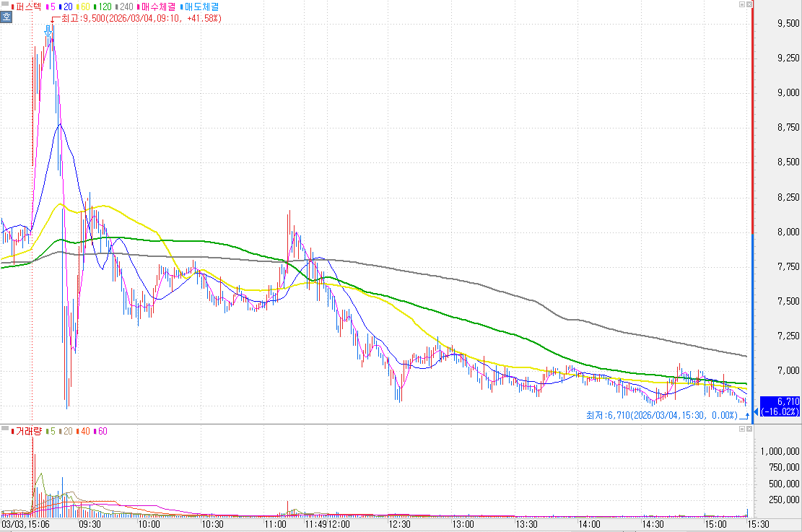Toggle the 240-period moving average legend
The height and width of the screenshot is (532, 802).
coord(126,6)
